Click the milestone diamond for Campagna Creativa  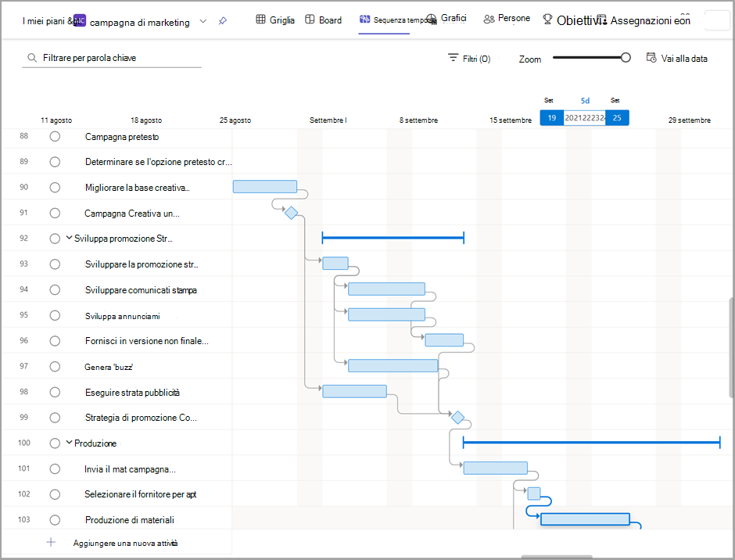(x=291, y=213)
